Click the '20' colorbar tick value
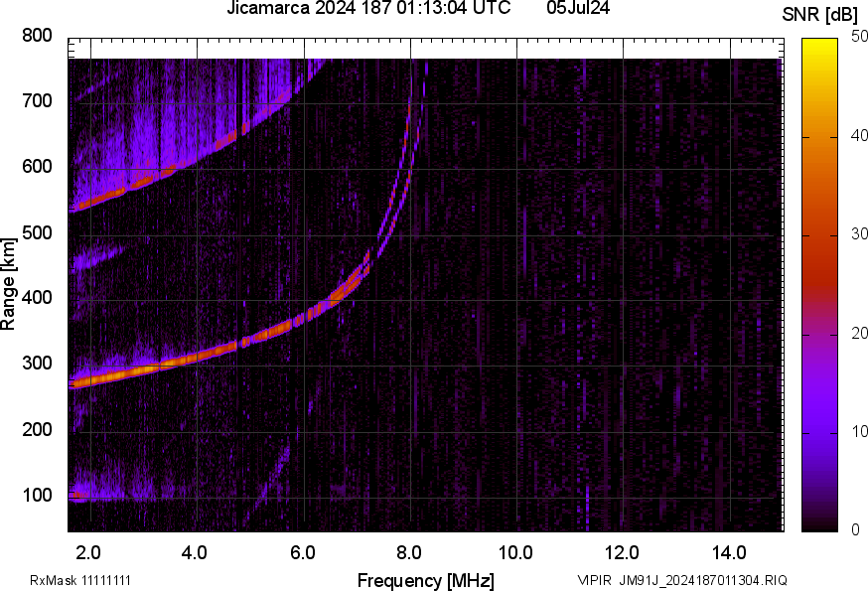 tap(859, 334)
